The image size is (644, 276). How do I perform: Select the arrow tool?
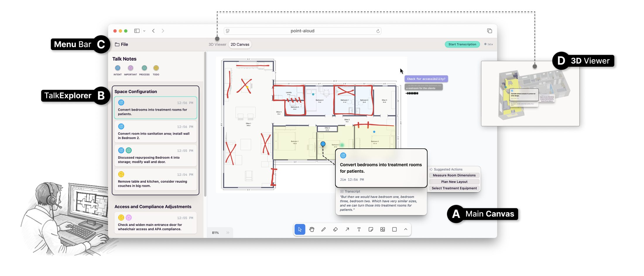(x=347, y=229)
